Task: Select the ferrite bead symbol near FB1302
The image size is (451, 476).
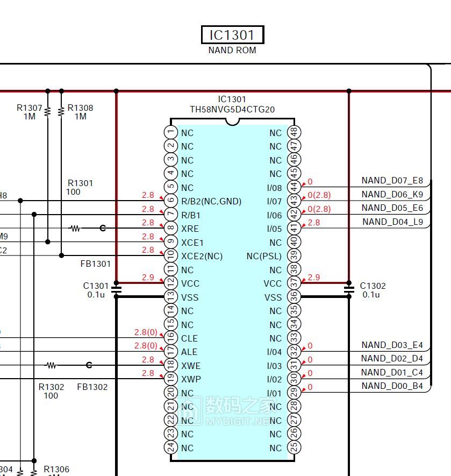Action: (x=89, y=365)
